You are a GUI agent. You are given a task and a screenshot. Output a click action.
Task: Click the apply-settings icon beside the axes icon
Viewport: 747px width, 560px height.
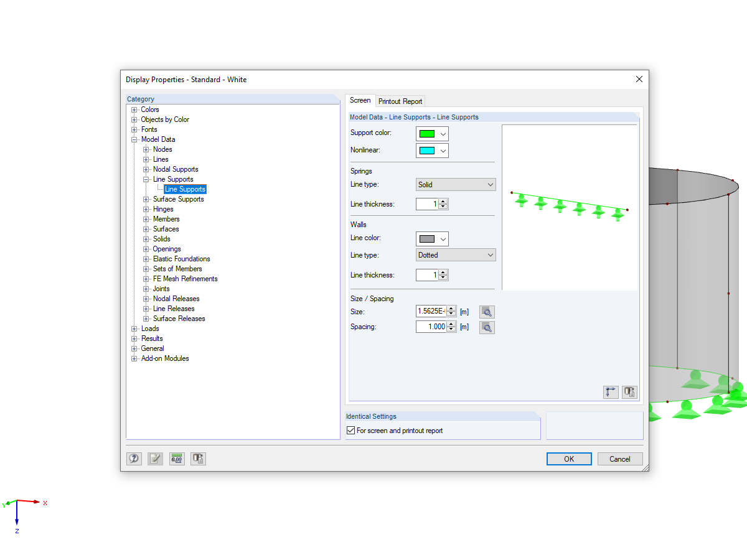(x=629, y=392)
